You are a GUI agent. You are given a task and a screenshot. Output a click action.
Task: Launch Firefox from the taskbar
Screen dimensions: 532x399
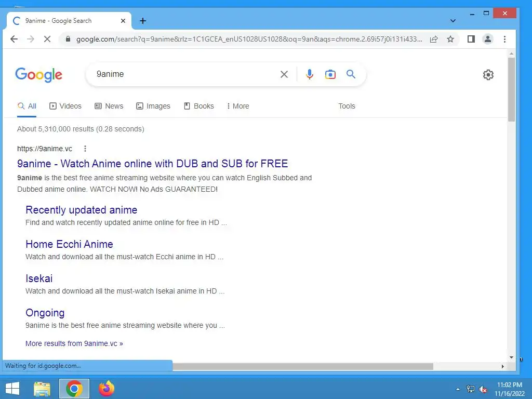click(106, 389)
